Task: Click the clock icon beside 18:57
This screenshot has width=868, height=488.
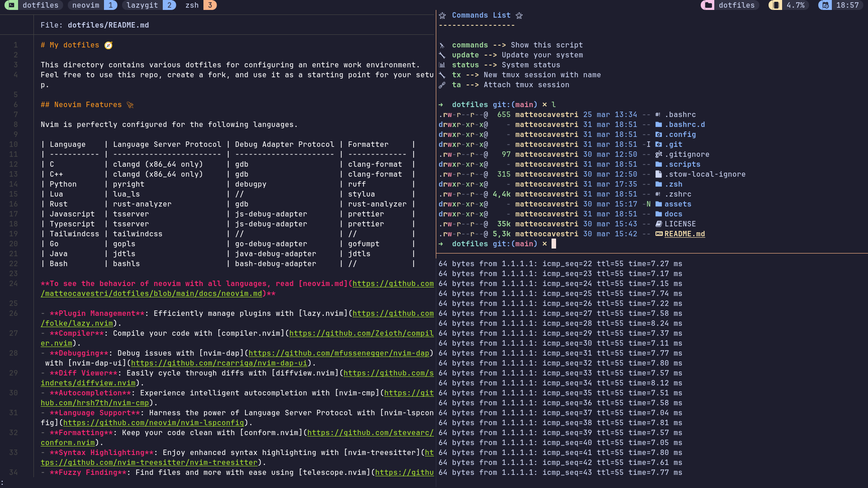Action: (826, 5)
